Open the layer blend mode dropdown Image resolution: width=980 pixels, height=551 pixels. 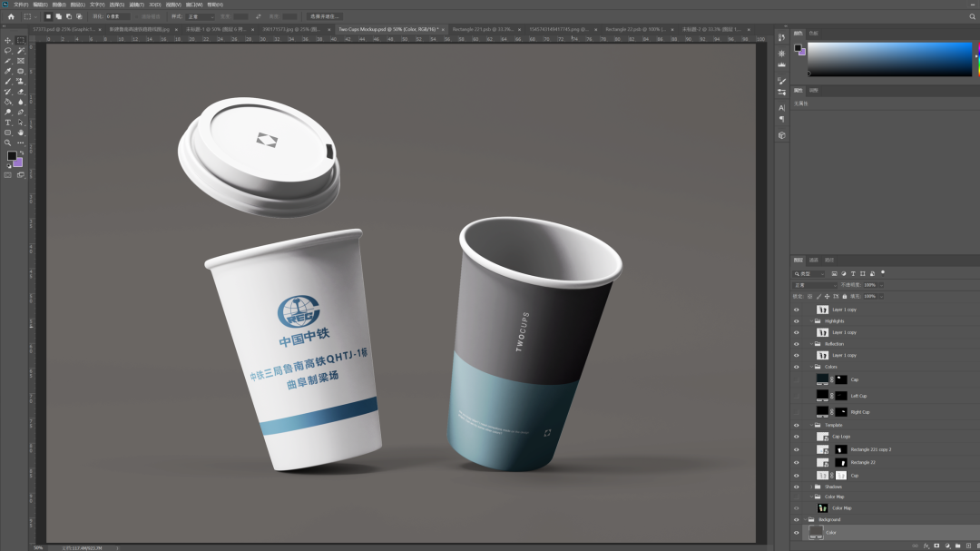coord(815,285)
